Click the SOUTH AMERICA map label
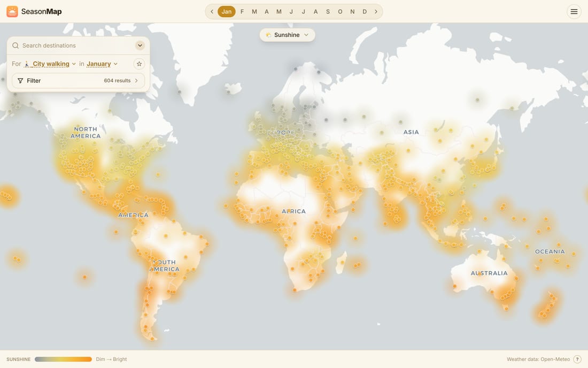This screenshot has height=368, width=588. (165, 266)
